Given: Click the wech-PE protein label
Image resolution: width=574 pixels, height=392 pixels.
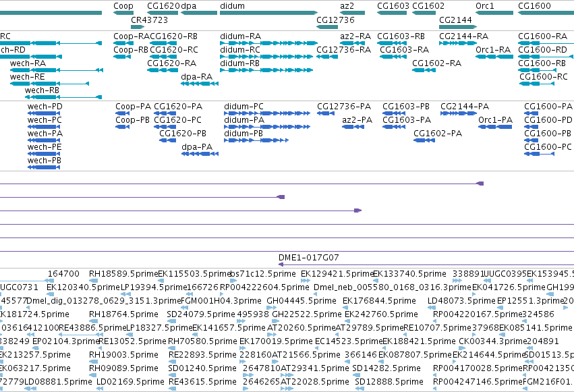Looking at the screenshot, I should coord(45,147).
